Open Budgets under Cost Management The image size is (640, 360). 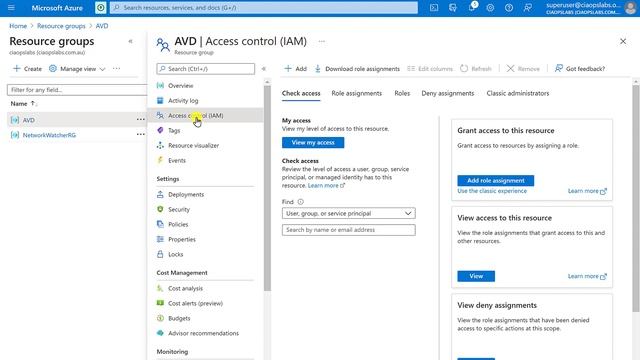pyautogui.click(x=179, y=318)
